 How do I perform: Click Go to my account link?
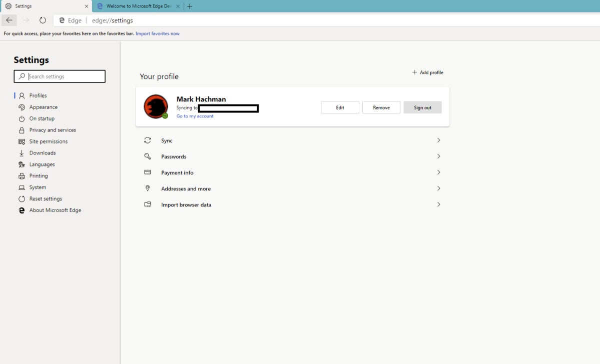195,116
